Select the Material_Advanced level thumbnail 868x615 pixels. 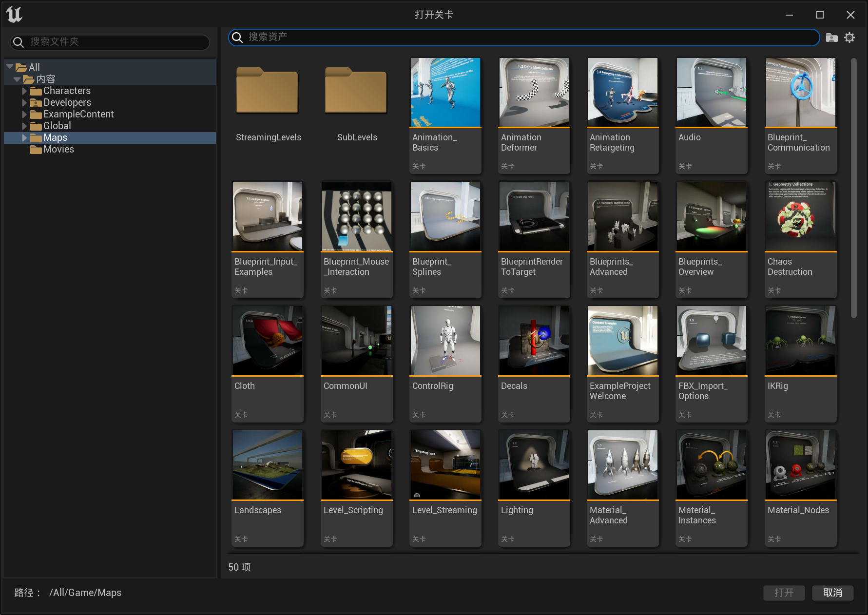[623, 465]
